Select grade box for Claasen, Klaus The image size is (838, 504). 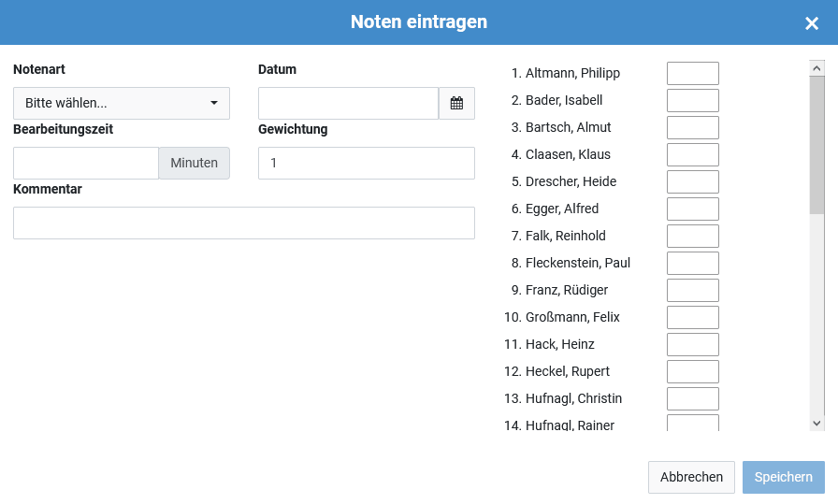coord(693,154)
